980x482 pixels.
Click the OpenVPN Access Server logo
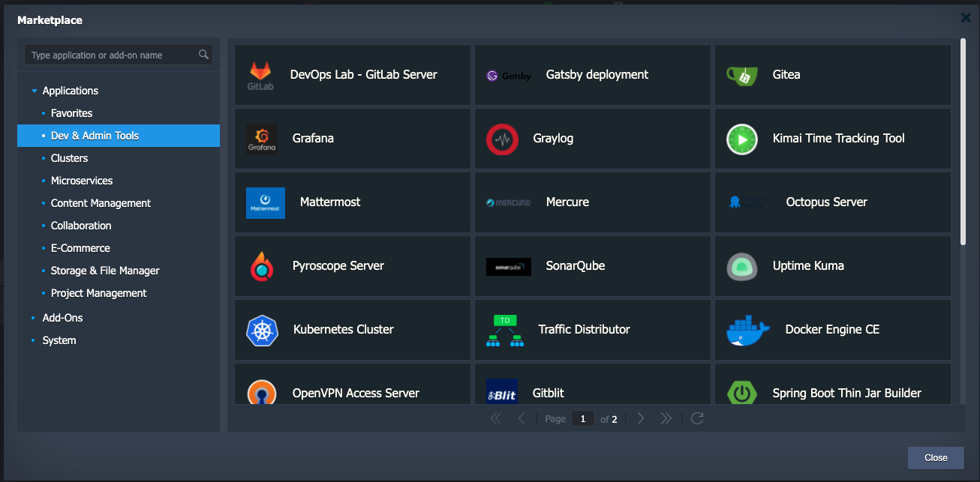click(x=262, y=393)
